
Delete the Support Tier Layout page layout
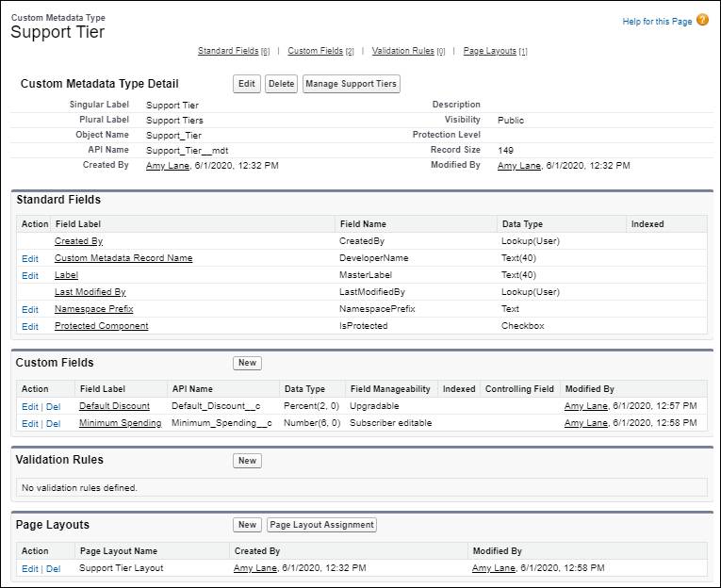click(x=54, y=569)
